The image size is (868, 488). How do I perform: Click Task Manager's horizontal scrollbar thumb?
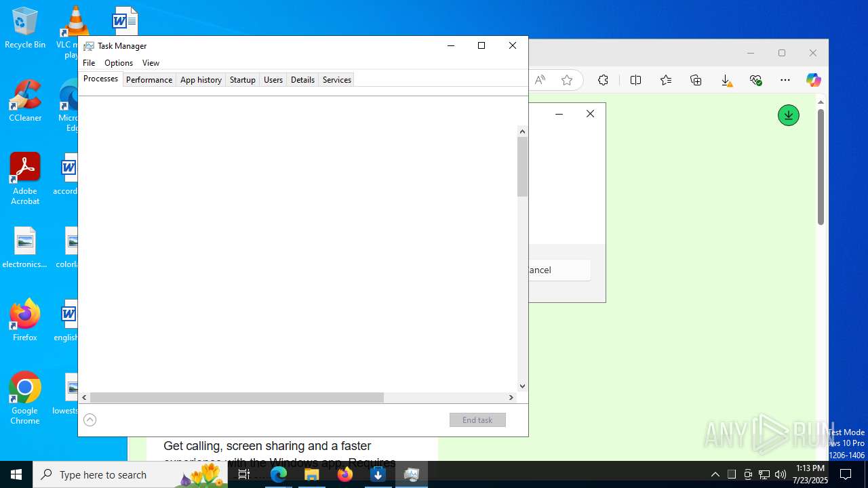coord(237,397)
